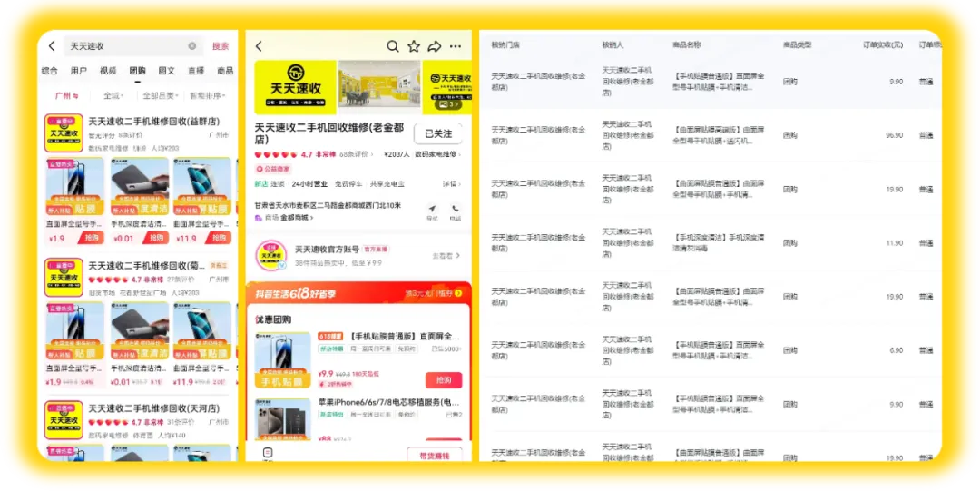Open the 全城 area dropdown
Viewport: 980px width, 491px height.
point(113,95)
